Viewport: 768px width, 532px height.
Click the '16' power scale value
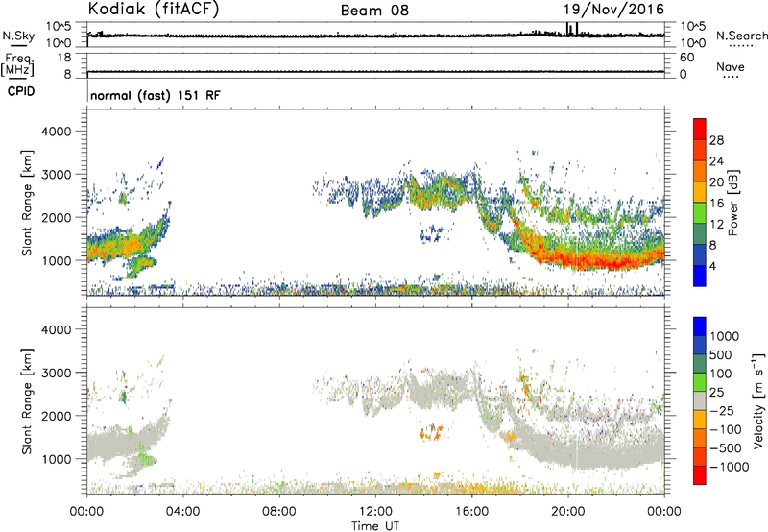(x=716, y=204)
